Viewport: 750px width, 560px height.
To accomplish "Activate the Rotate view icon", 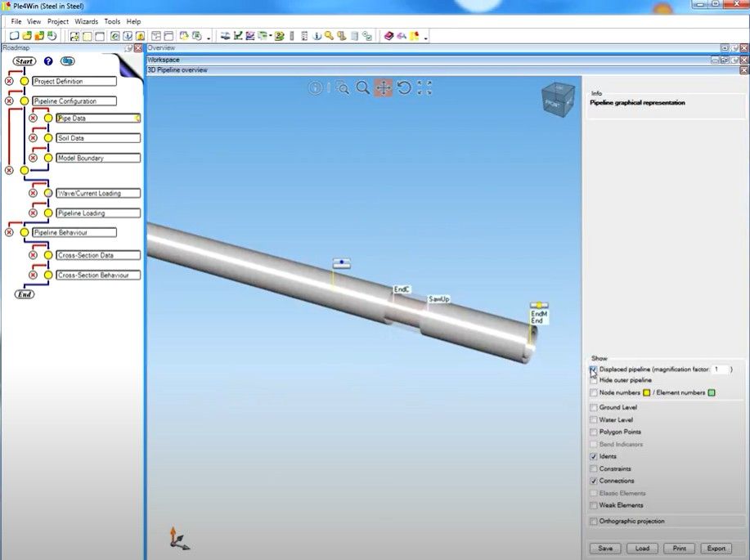I will click(x=404, y=87).
